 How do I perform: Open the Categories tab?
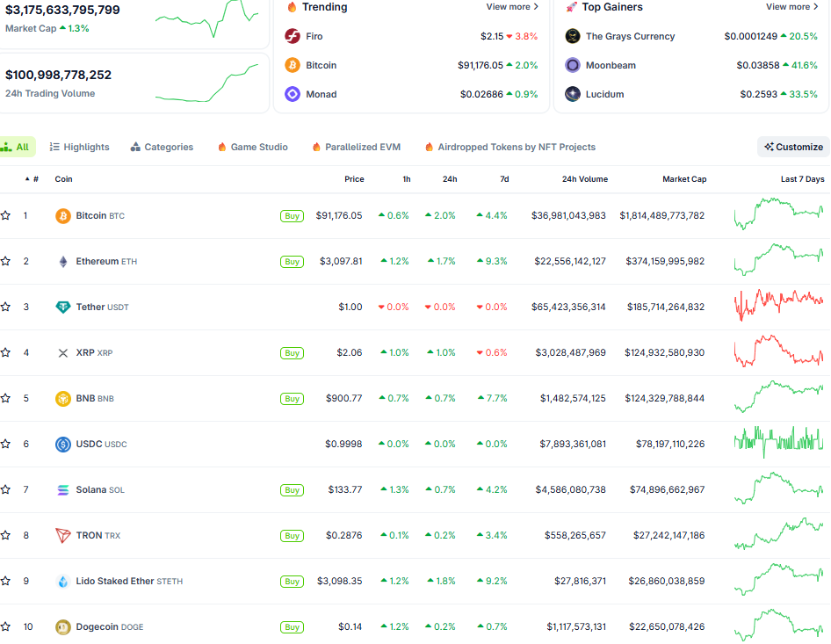(162, 148)
